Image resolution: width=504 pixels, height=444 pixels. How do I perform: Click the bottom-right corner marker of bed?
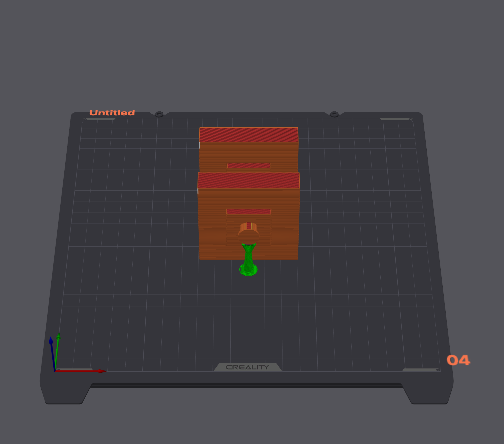click(422, 370)
